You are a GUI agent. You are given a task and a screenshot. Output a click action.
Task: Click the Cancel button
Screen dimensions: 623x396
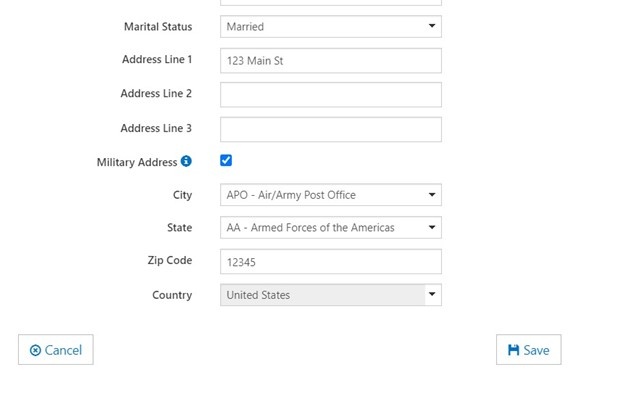click(56, 350)
